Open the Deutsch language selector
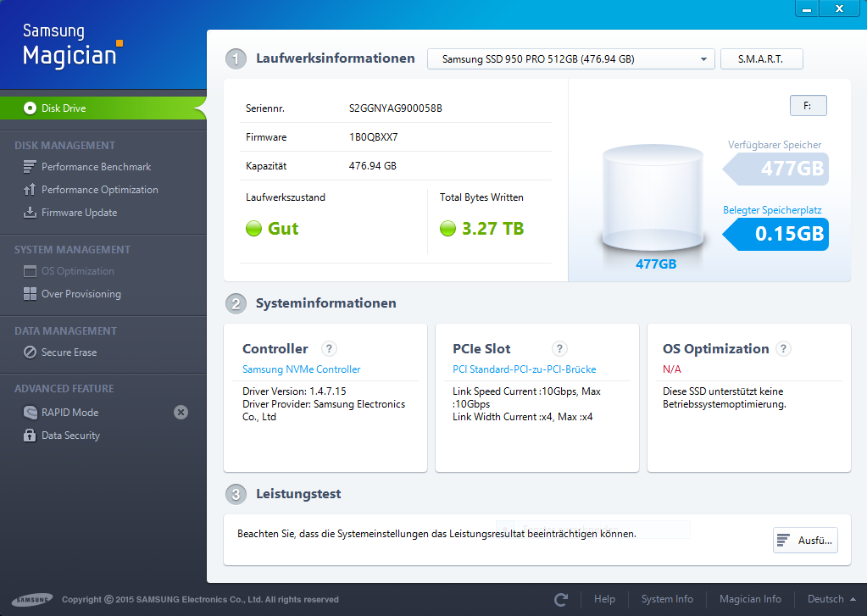This screenshot has width=867, height=616. (831, 599)
